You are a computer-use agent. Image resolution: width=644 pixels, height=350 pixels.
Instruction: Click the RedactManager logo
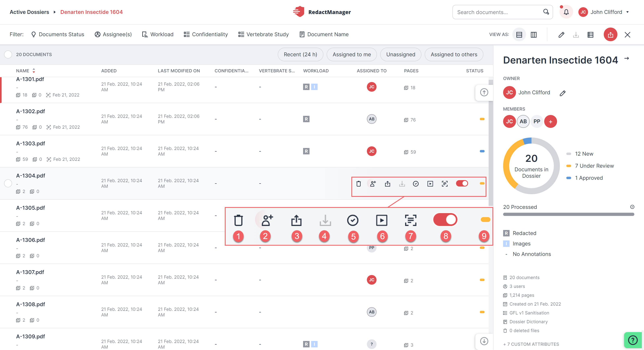(322, 12)
